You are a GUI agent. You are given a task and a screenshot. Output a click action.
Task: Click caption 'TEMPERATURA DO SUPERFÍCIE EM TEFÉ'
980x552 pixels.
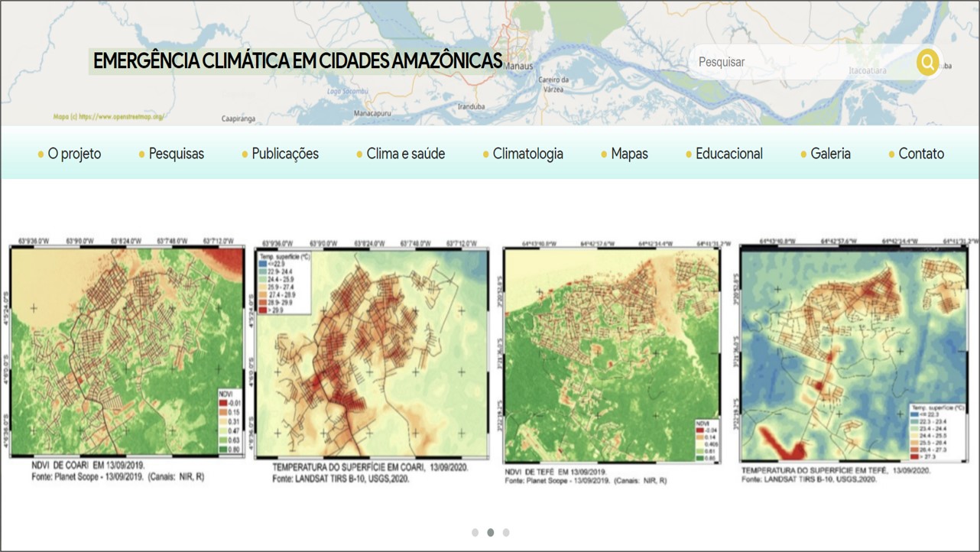click(813, 471)
